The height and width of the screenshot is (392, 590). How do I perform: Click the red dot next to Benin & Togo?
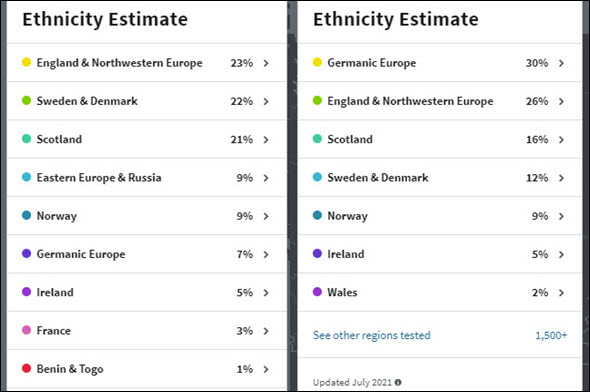(26, 368)
